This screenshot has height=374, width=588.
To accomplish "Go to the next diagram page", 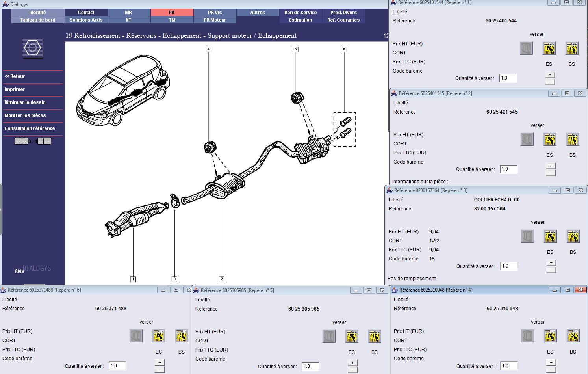I will 41,141.
